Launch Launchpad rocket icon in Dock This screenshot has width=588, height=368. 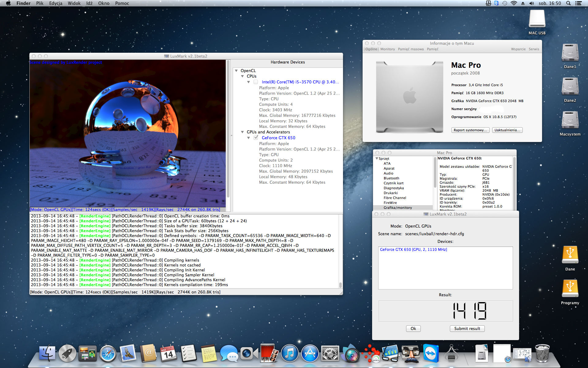(x=67, y=353)
